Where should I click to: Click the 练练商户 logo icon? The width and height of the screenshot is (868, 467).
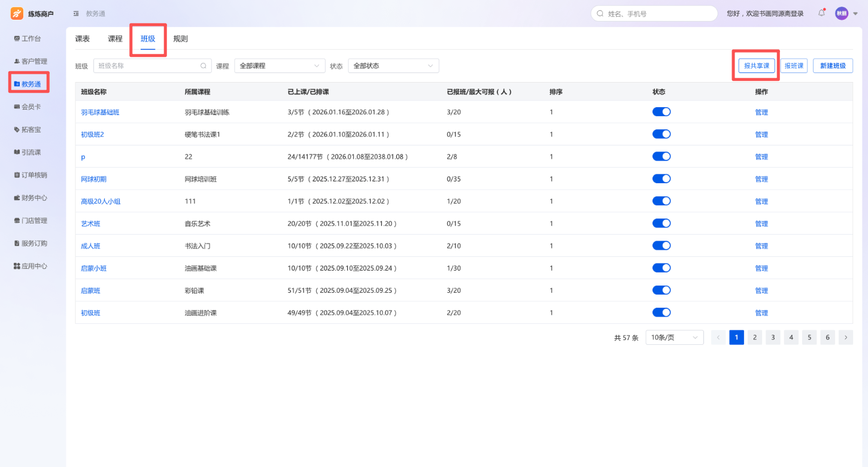click(x=17, y=13)
